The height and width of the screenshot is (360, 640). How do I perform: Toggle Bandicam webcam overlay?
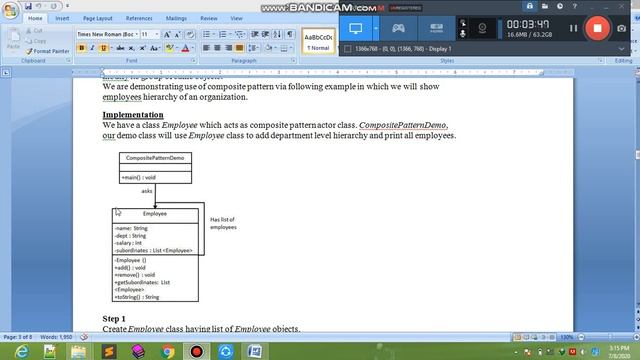482,28
